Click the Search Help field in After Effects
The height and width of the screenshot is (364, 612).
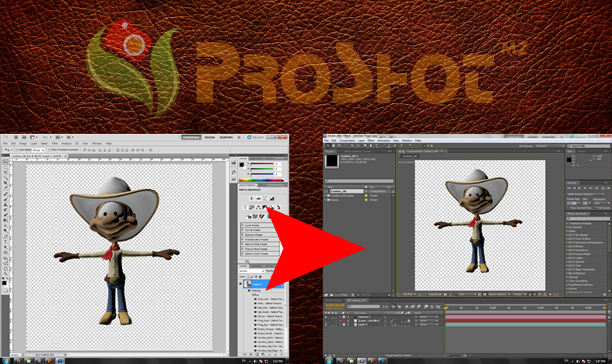pos(588,146)
